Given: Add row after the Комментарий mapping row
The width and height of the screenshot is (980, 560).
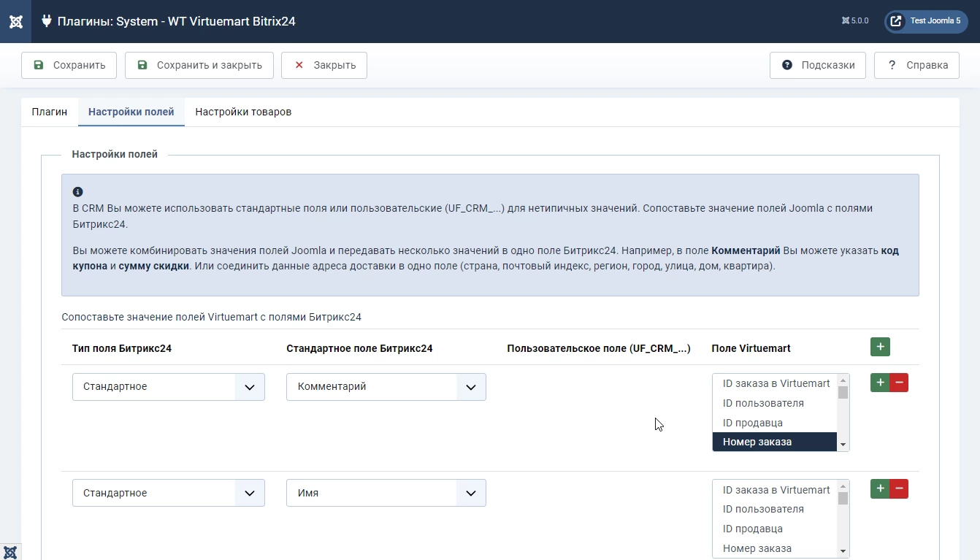Looking at the screenshot, I should click(880, 383).
